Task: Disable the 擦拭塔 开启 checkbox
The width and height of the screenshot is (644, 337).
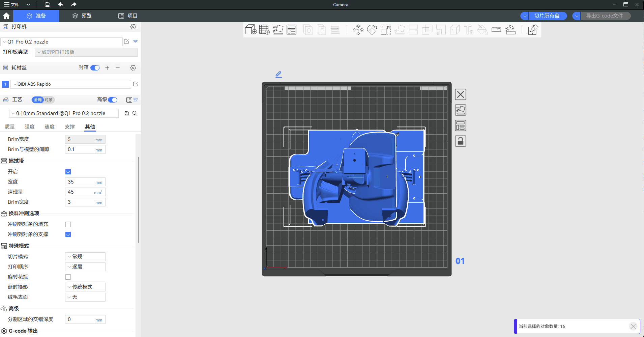Action: point(68,172)
